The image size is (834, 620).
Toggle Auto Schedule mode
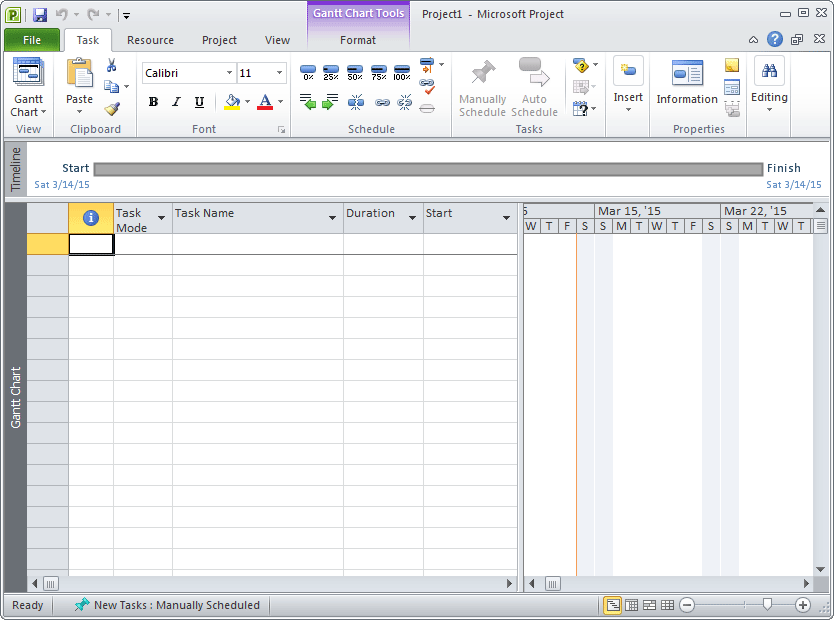[535, 88]
